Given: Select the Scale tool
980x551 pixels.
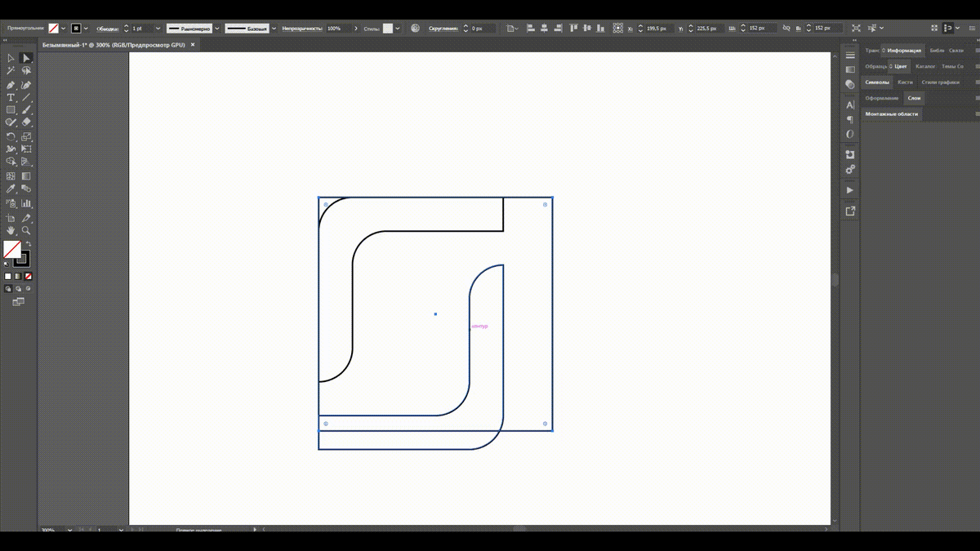Looking at the screenshot, I should click(26, 136).
